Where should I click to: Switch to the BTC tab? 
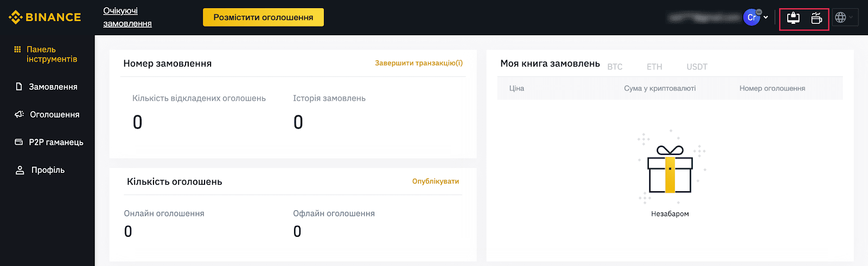pos(615,67)
